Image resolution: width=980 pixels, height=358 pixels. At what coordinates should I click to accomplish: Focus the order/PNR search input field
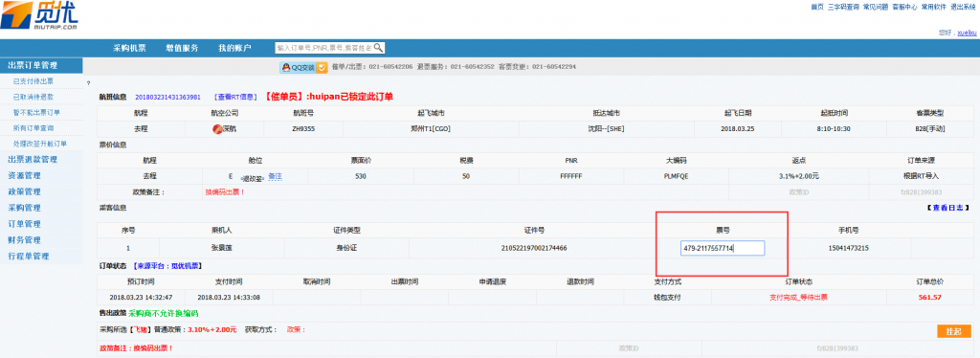[323, 48]
